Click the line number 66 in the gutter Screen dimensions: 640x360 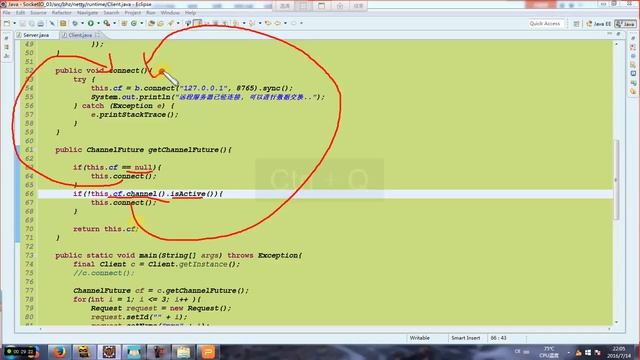tap(29, 194)
